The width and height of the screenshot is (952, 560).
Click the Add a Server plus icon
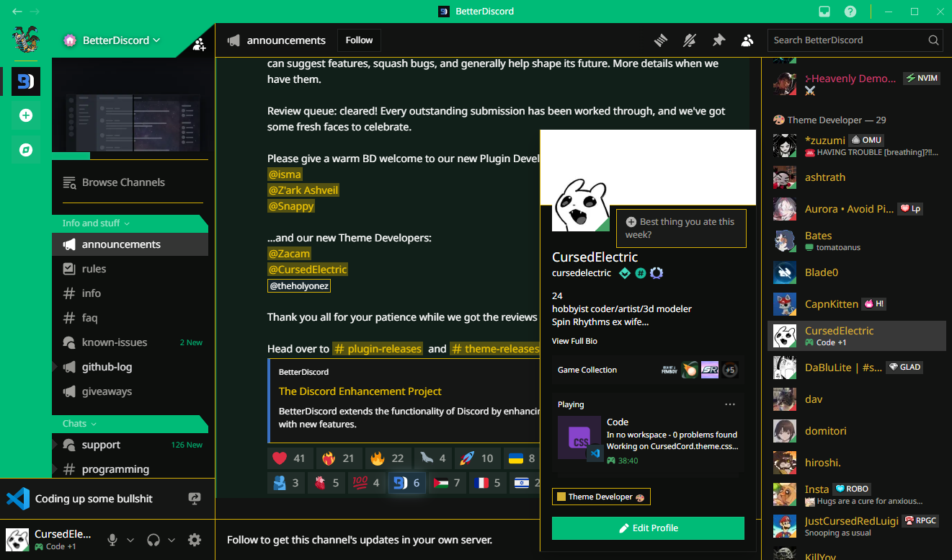click(26, 115)
